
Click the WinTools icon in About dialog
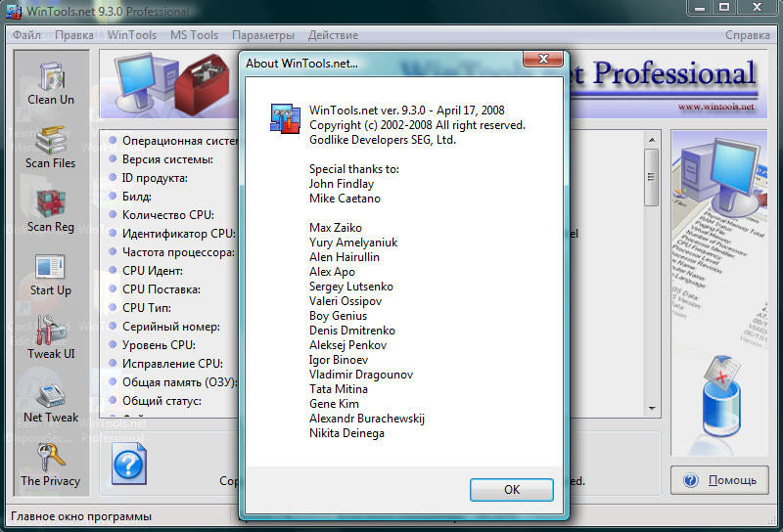(x=285, y=118)
